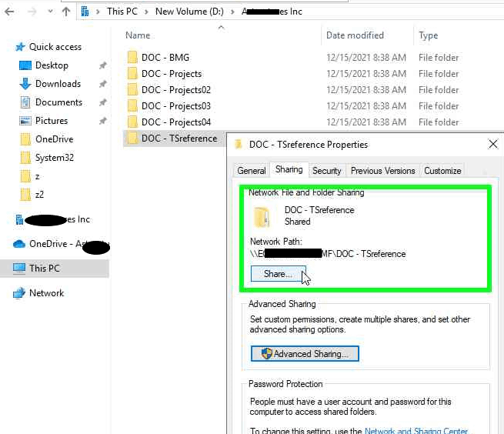Image resolution: width=504 pixels, height=434 pixels.
Task: Open the z folder in the sidebar
Action: 37,176
